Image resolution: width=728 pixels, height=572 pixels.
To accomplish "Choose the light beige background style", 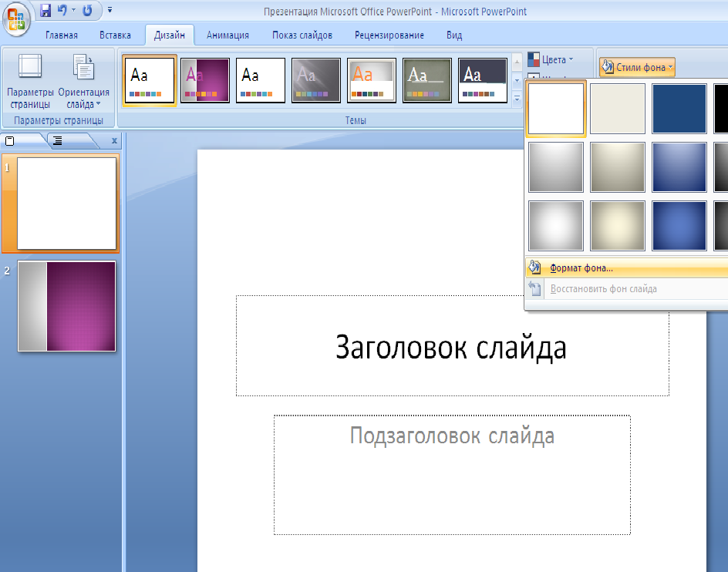I will click(x=618, y=109).
